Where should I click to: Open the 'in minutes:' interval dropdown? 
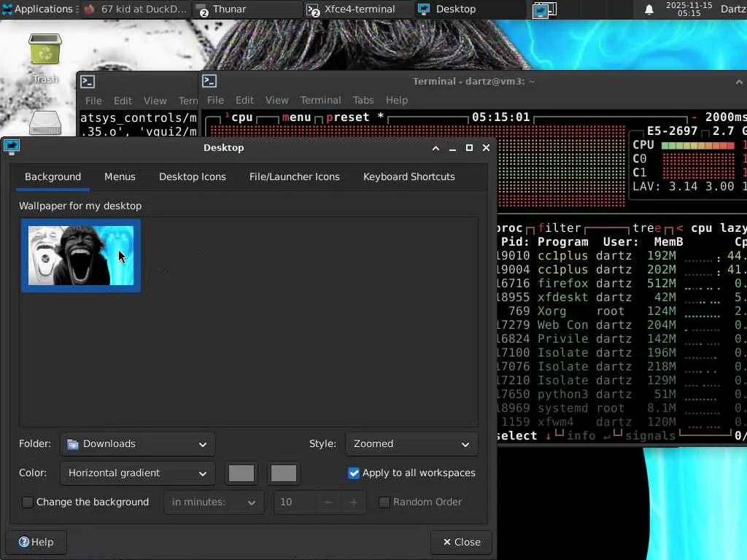coord(214,502)
